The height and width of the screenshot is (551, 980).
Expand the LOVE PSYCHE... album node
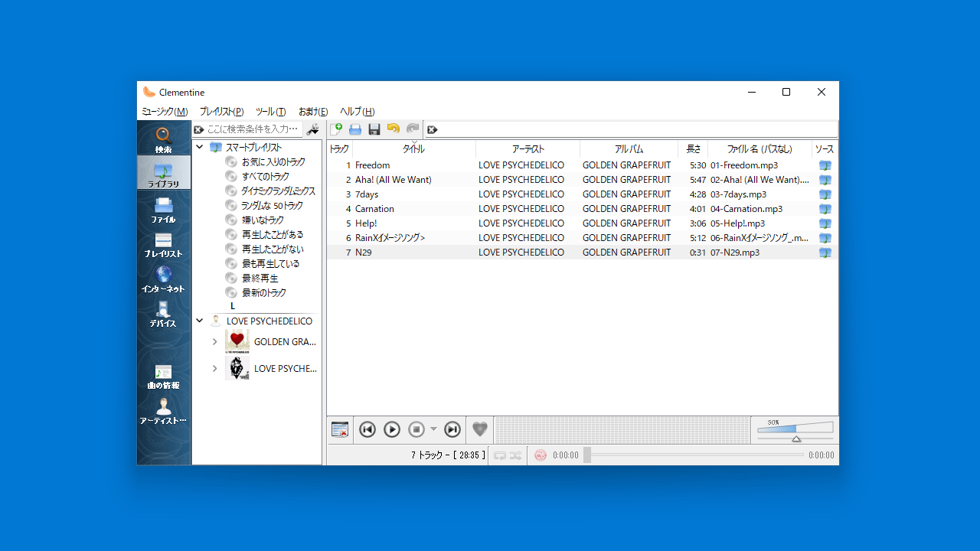(x=215, y=369)
